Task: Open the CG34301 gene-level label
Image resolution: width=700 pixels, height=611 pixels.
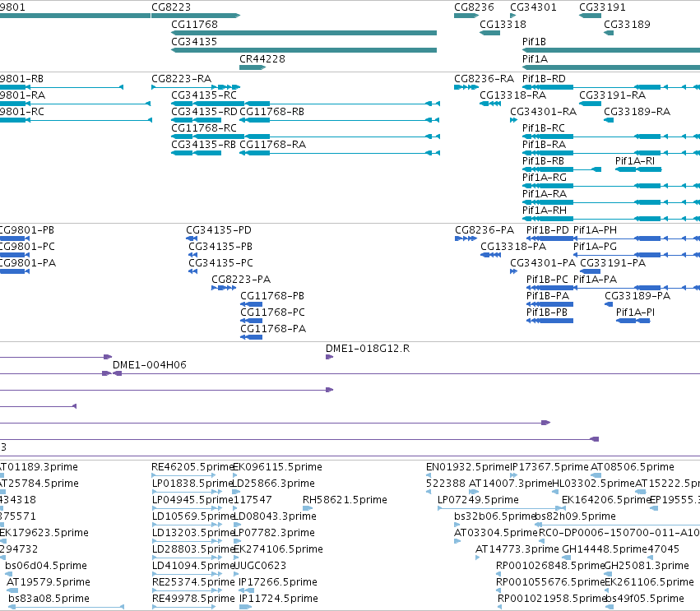Action: tap(534, 7)
